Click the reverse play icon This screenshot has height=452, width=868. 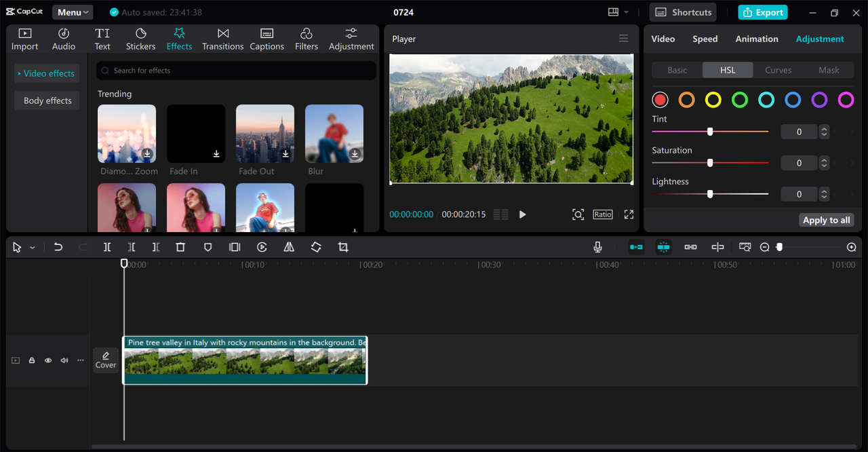(262, 247)
